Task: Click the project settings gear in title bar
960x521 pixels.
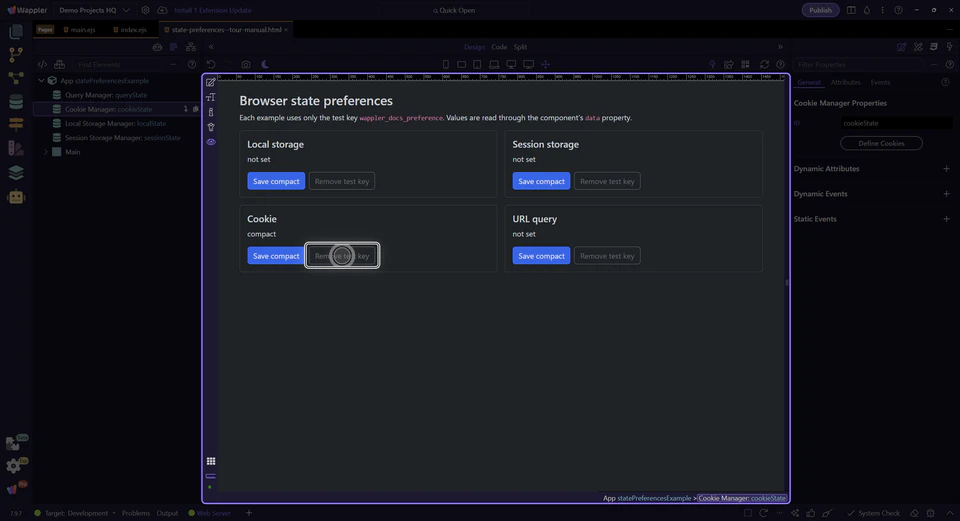Action: pos(145,10)
